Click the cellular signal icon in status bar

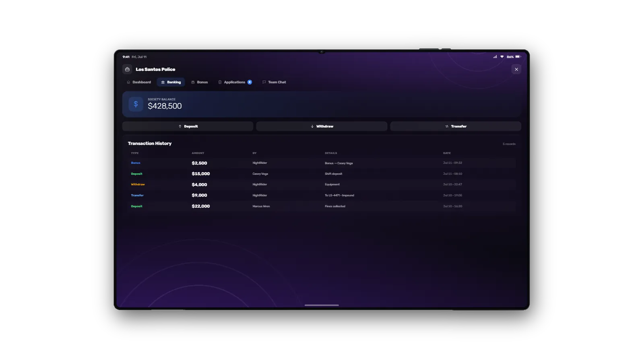(x=495, y=57)
